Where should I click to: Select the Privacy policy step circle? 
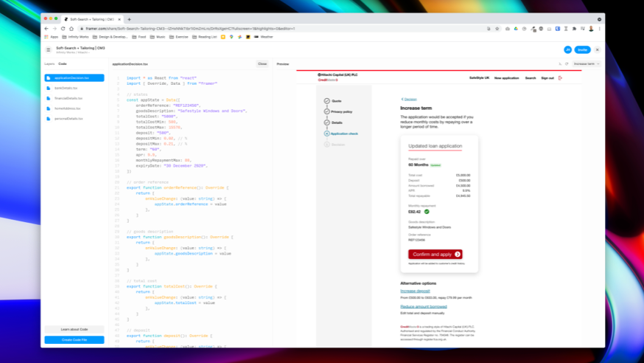point(326,111)
